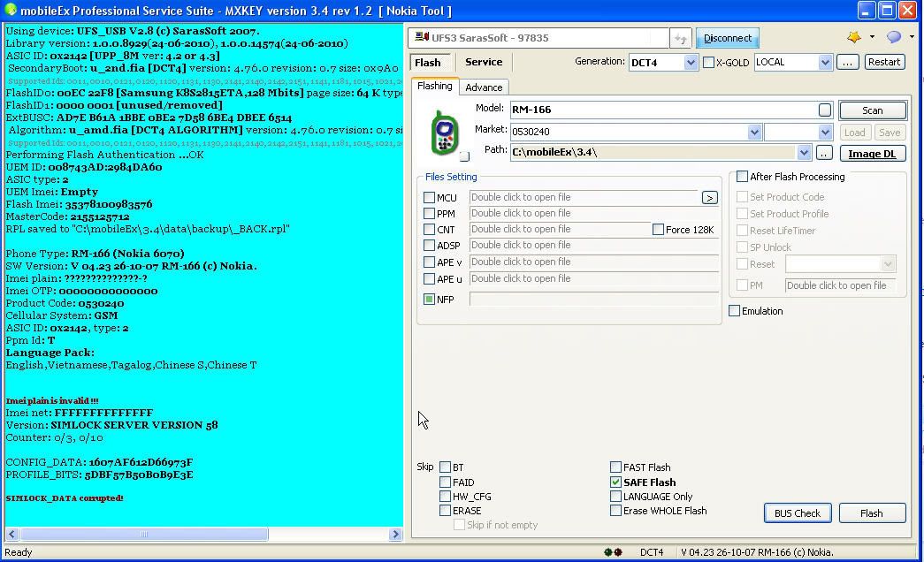
Task: Click the small square beside the Model field
Action: point(824,110)
